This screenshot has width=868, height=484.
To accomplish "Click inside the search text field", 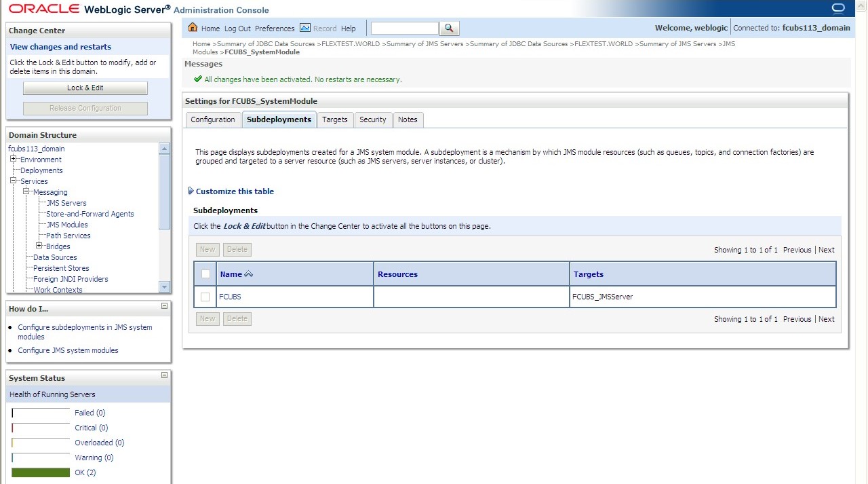I will pyautogui.click(x=404, y=29).
